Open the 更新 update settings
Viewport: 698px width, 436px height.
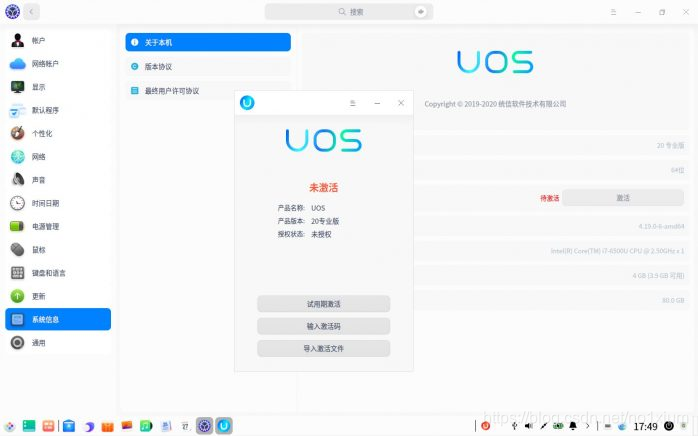coord(58,296)
